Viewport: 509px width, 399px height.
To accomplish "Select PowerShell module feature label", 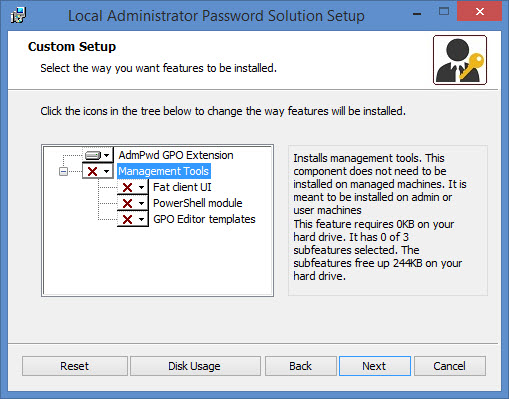I will click(x=198, y=203).
